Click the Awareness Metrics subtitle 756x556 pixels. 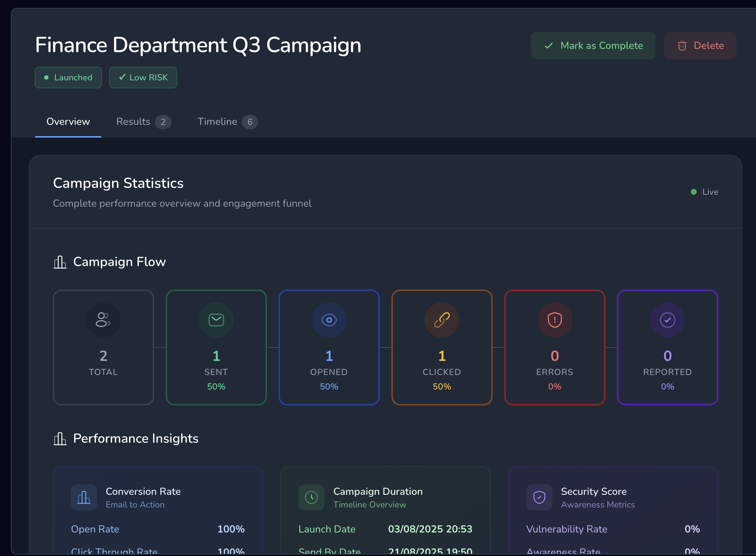[598, 505]
